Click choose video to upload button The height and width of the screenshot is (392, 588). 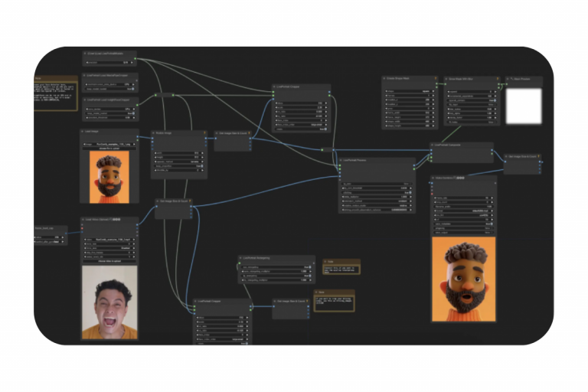point(110,260)
